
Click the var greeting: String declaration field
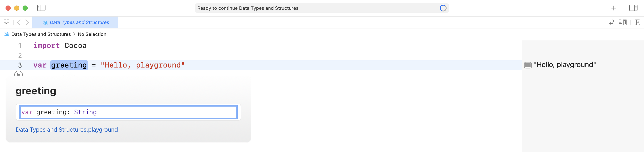pyautogui.click(x=128, y=112)
